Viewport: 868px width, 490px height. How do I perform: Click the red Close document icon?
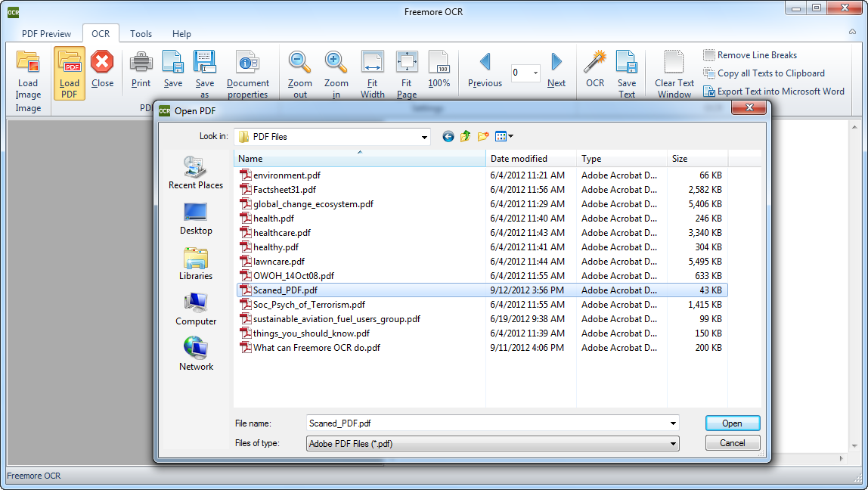coord(102,62)
